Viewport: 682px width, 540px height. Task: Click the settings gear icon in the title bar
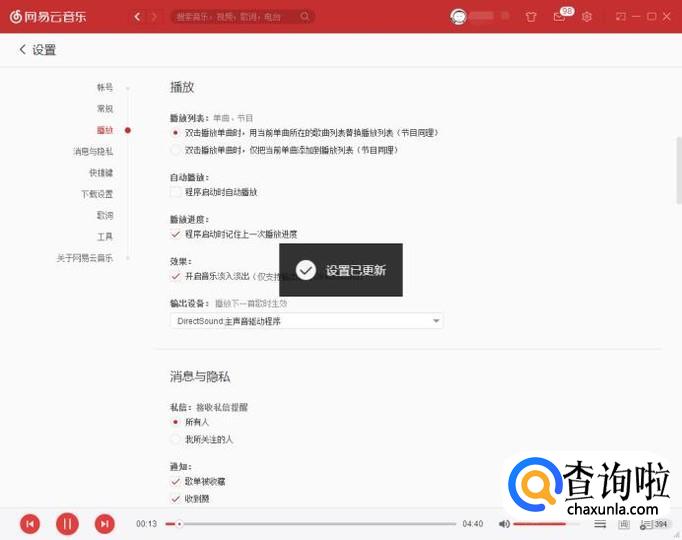point(587,17)
